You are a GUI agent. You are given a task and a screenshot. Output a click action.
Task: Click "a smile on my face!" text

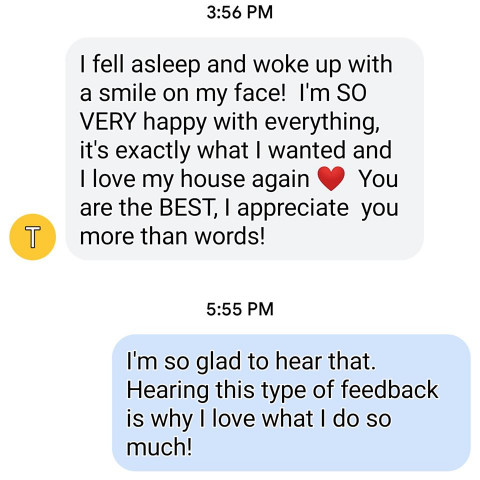[183, 94]
